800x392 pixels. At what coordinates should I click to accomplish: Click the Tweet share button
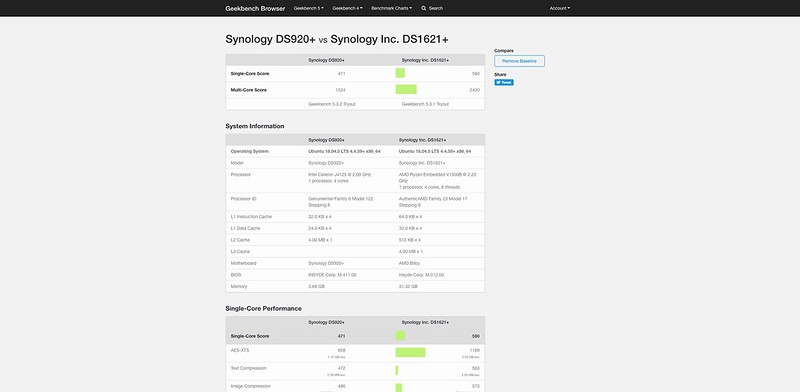click(504, 82)
